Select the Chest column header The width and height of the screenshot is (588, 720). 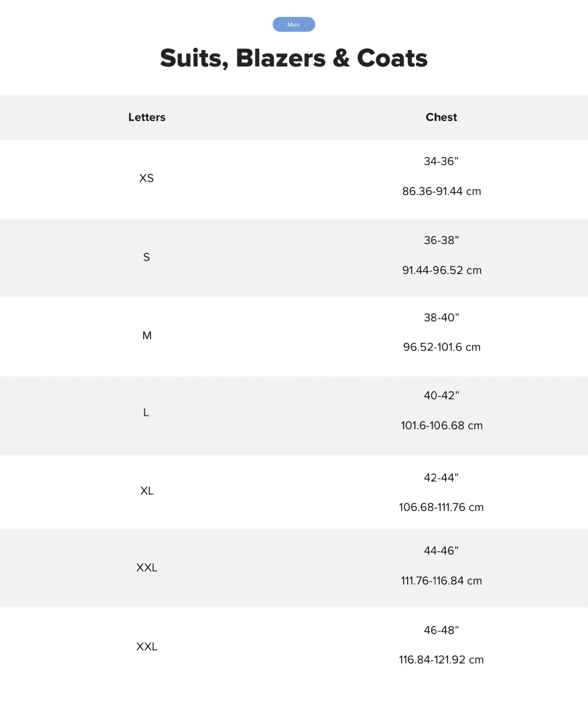[x=441, y=117]
